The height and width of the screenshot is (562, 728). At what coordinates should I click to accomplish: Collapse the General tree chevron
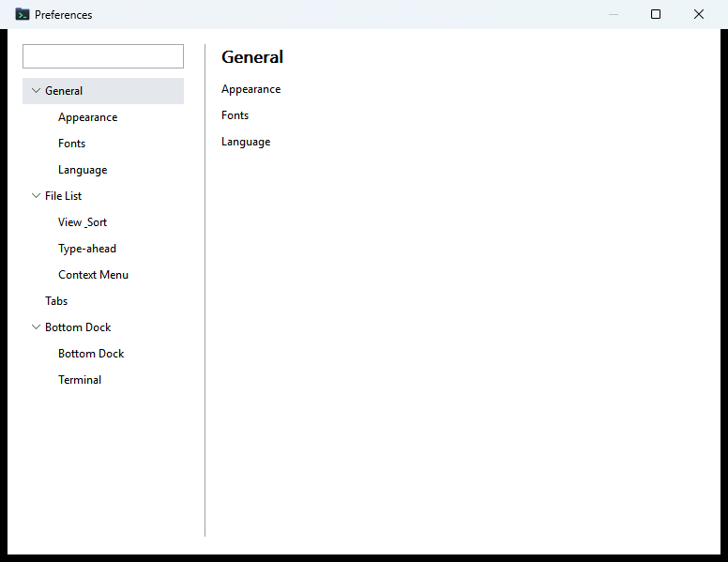[36, 91]
